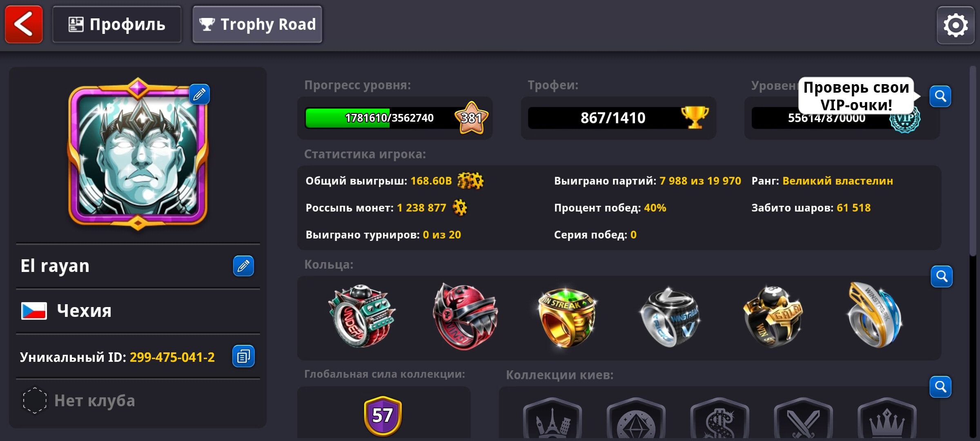The width and height of the screenshot is (980, 441).
Task: Copy the unique ID with copy icon
Action: click(x=243, y=356)
